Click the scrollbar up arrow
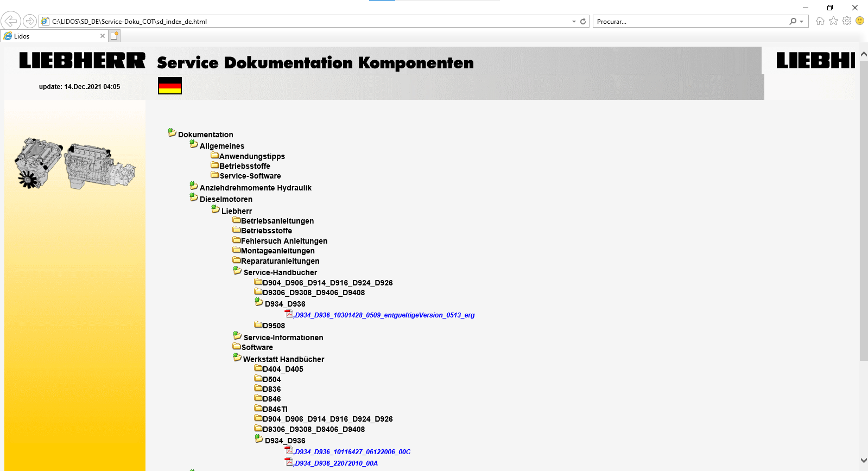Viewport: 868px width, 471px height. pos(864,54)
